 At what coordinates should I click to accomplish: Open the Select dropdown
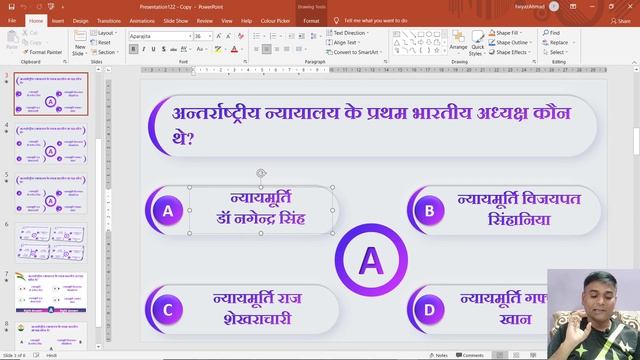556,52
